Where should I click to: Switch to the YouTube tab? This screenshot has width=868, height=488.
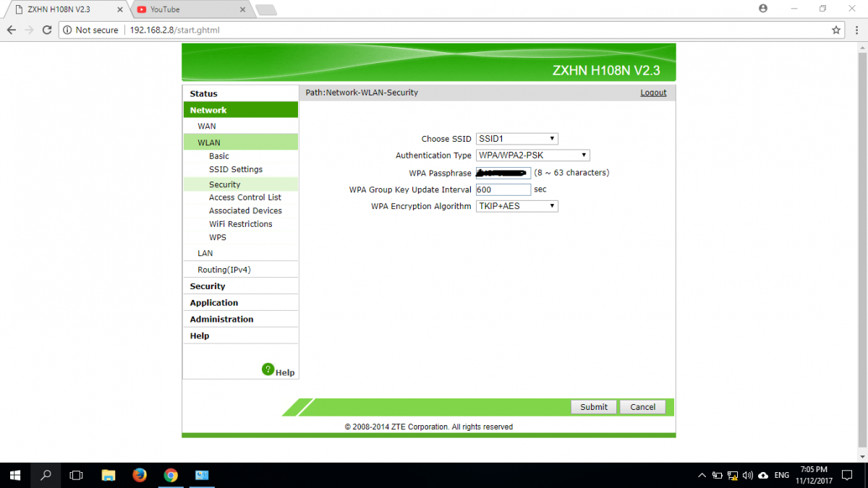(192, 9)
